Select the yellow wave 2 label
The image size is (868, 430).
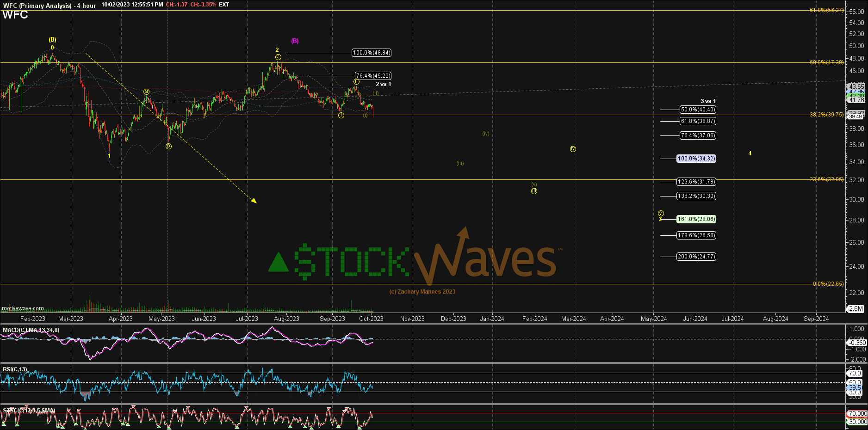coord(277,50)
